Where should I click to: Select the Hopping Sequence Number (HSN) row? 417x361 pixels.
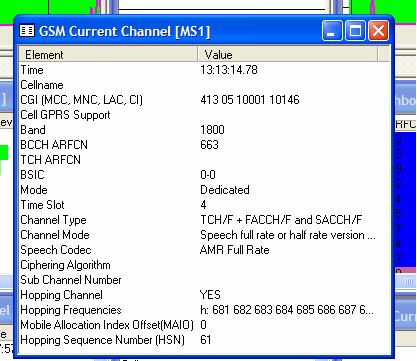[204, 340]
